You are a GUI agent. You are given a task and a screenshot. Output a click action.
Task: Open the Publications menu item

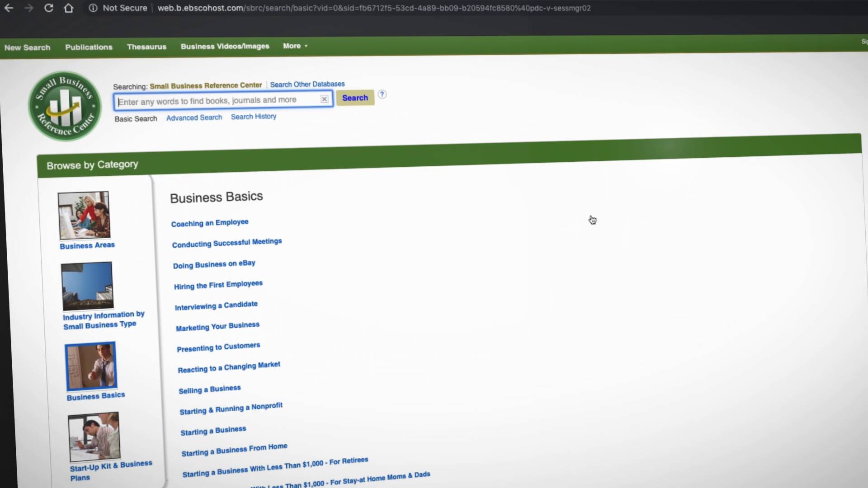89,47
